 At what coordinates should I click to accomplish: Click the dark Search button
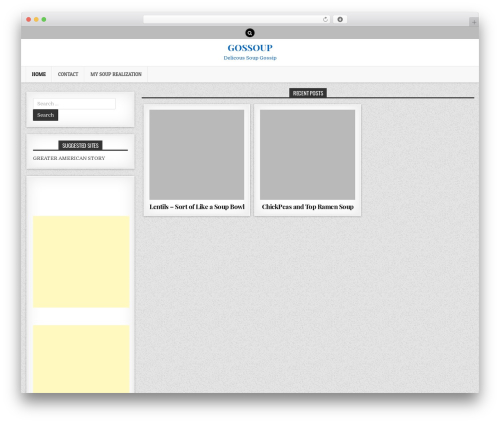point(45,115)
